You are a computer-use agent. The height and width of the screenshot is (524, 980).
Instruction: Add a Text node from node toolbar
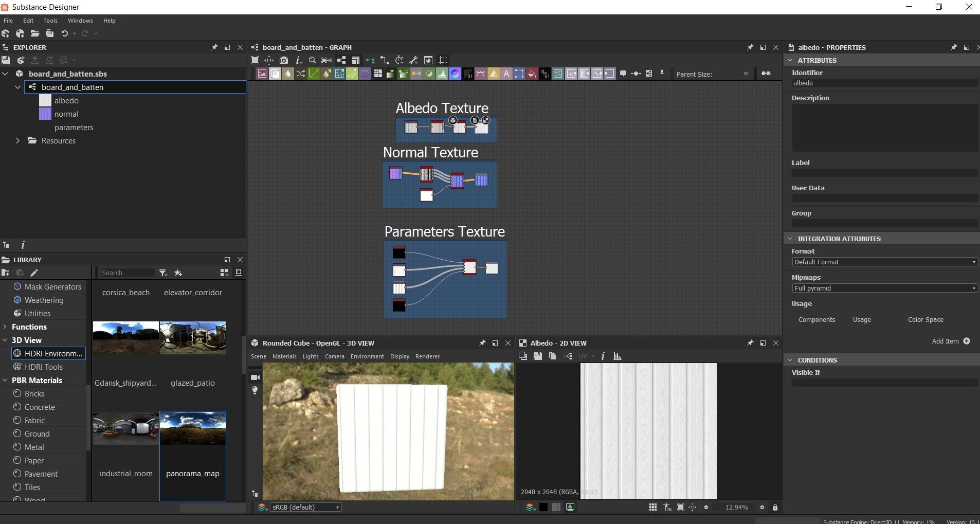pyautogui.click(x=506, y=74)
